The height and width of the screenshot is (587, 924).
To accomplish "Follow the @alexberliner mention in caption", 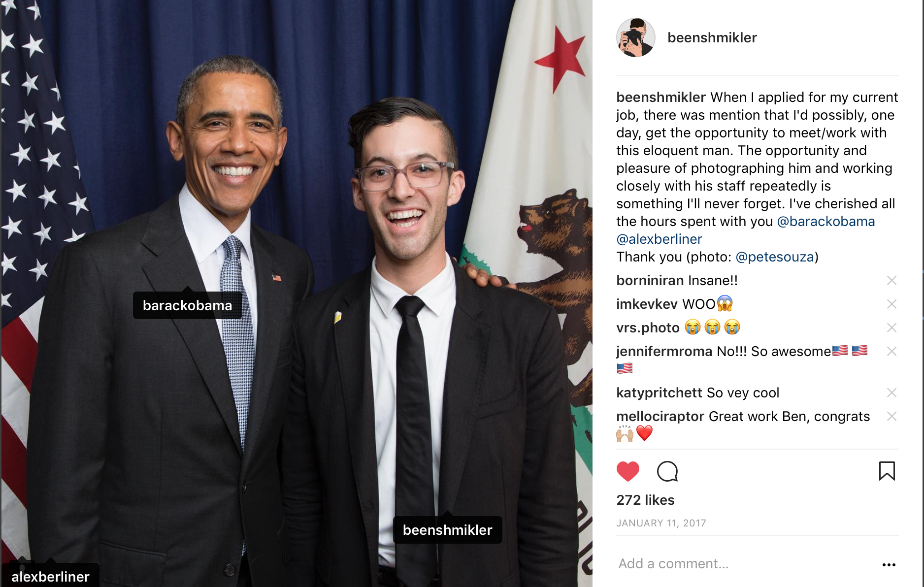I will pyautogui.click(x=659, y=239).
